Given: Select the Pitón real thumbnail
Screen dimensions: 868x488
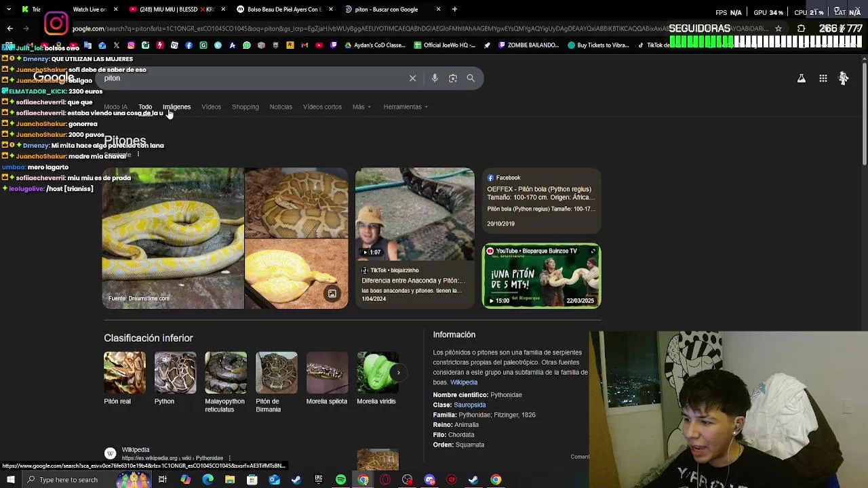Looking at the screenshot, I should [x=125, y=373].
